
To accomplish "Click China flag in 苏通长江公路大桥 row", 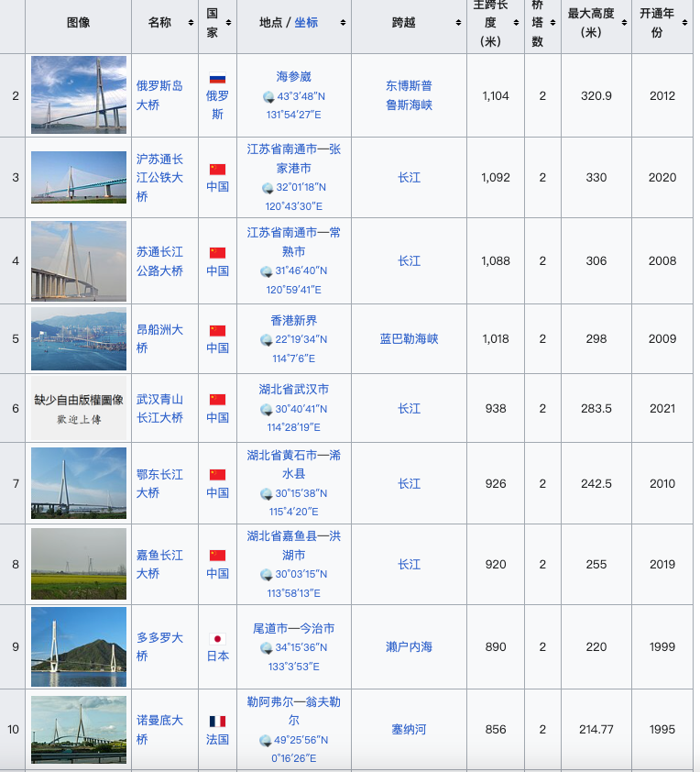I will tap(217, 253).
